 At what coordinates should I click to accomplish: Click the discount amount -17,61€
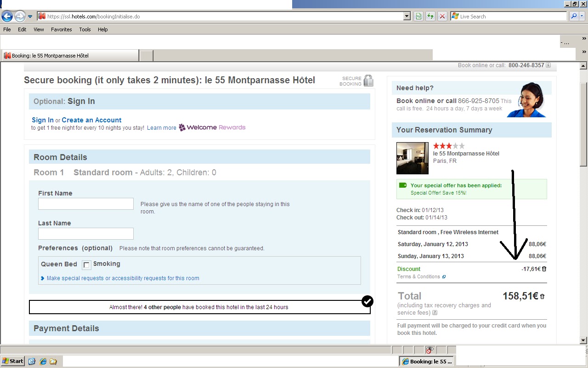[531, 269]
